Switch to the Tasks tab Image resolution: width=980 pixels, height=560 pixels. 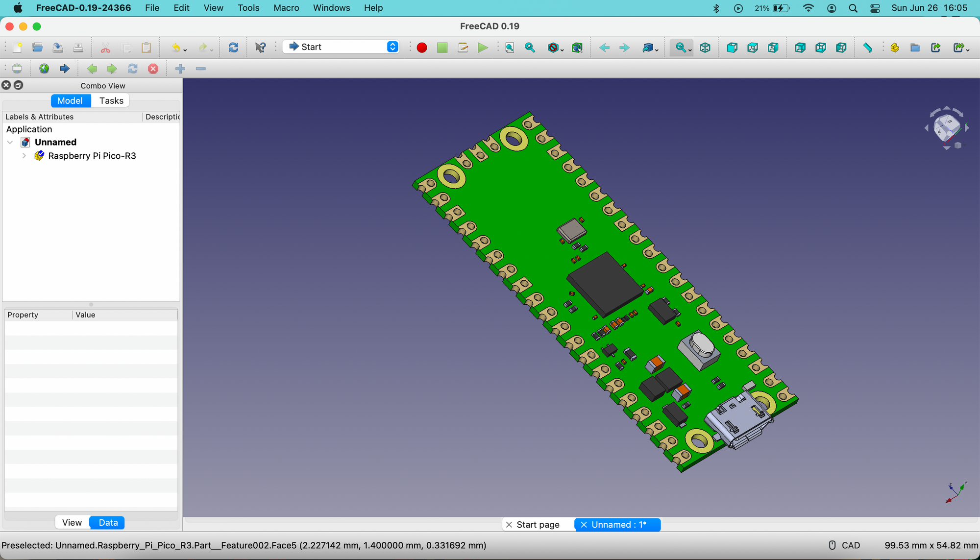click(111, 100)
